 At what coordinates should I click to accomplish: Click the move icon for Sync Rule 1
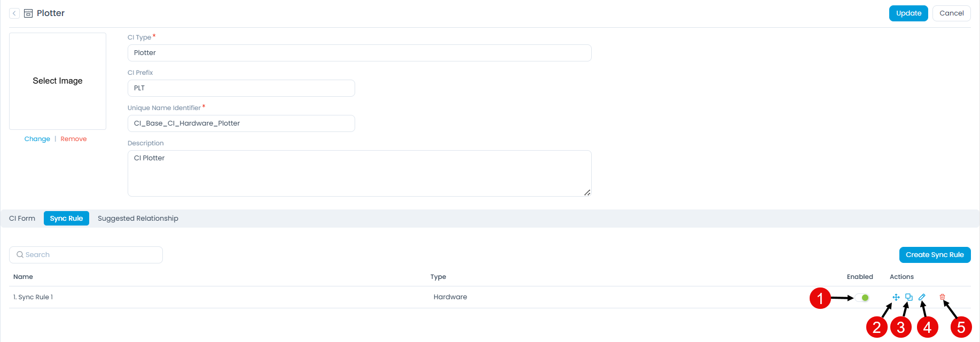[896, 297]
